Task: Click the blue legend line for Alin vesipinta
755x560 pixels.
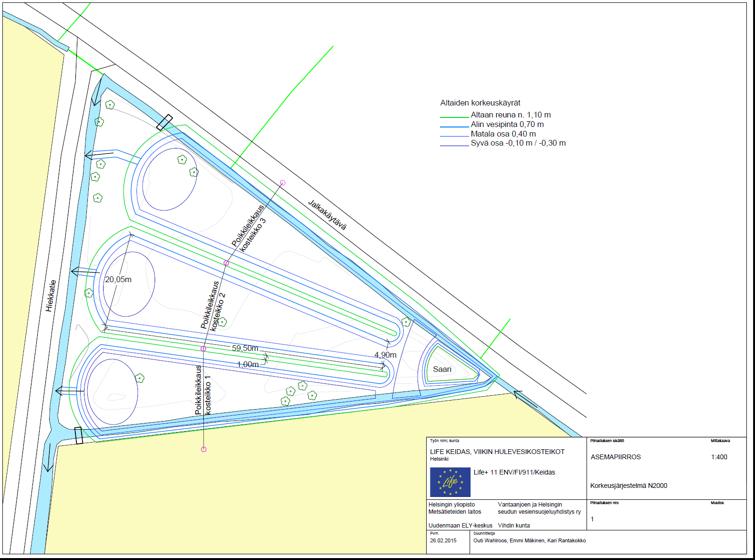Action: coord(454,127)
